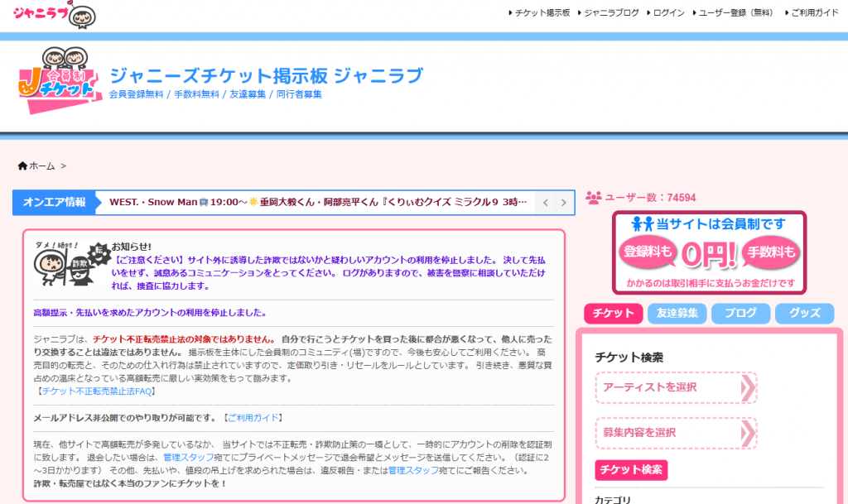Go to ユーザー登録（無料） page
The height and width of the screenshot is (504, 848).
(735, 12)
